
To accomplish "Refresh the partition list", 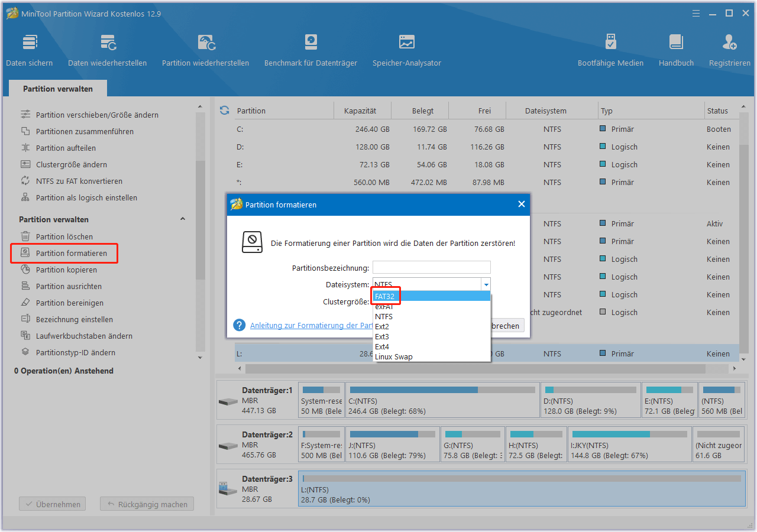I will tap(224, 111).
